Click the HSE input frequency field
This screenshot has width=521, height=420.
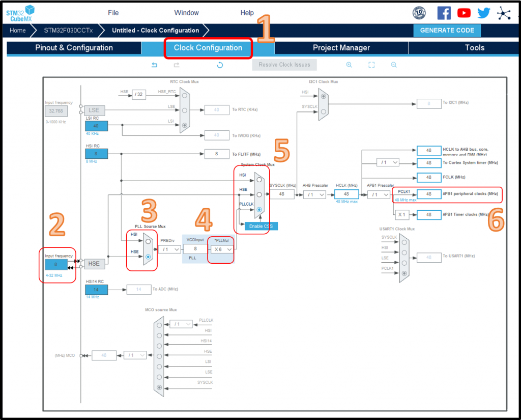coord(56,264)
